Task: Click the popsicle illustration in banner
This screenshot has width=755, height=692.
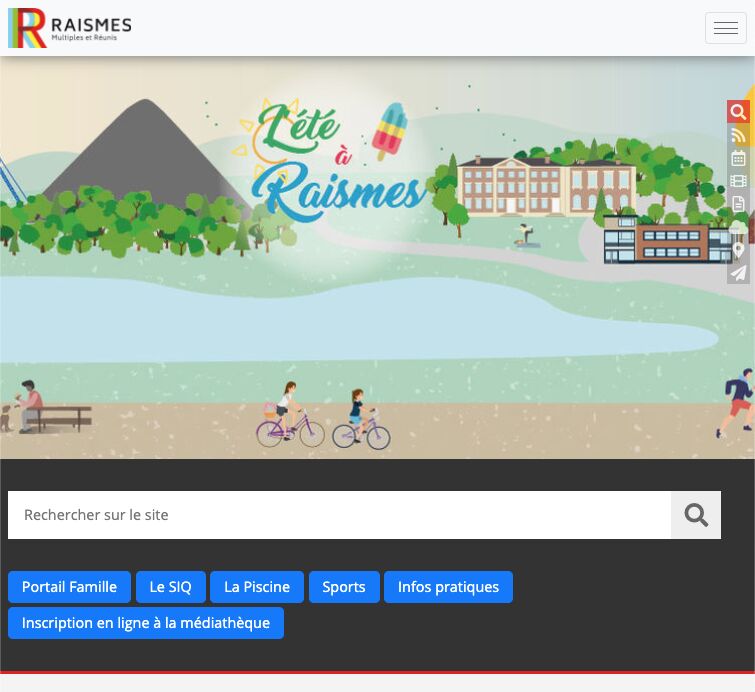Action: (x=390, y=131)
